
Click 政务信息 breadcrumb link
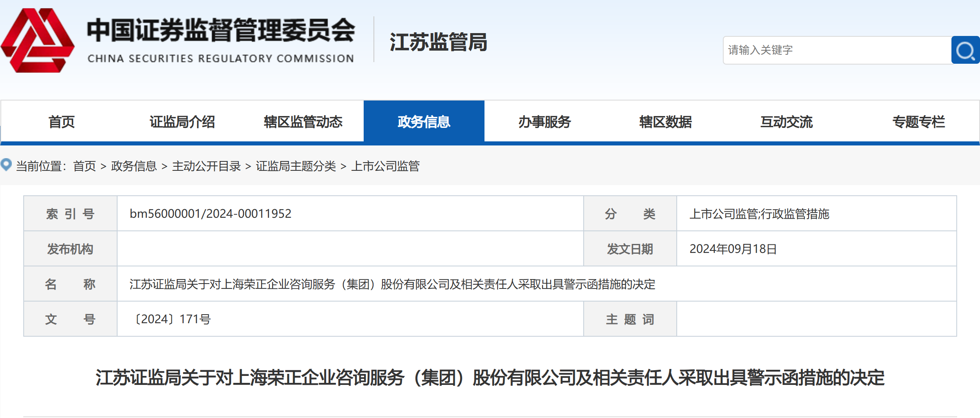[x=134, y=166]
